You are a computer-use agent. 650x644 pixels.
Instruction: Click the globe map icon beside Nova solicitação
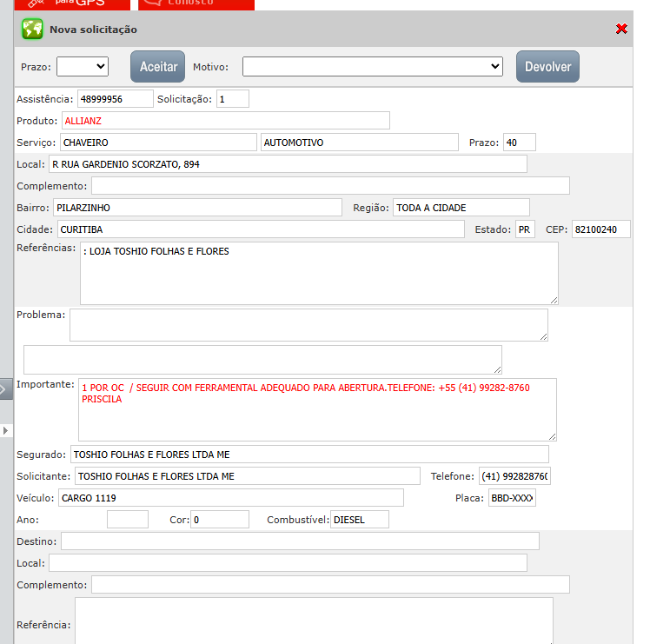[32, 29]
